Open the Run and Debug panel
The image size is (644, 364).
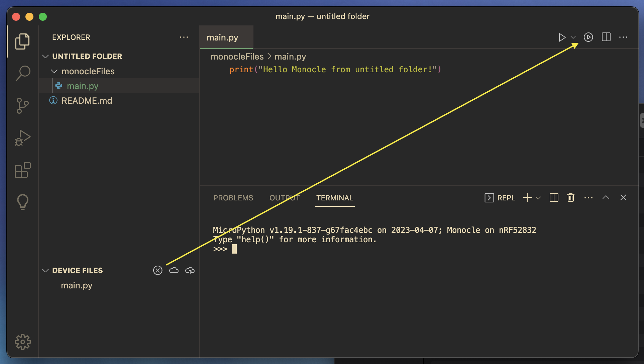22,138
